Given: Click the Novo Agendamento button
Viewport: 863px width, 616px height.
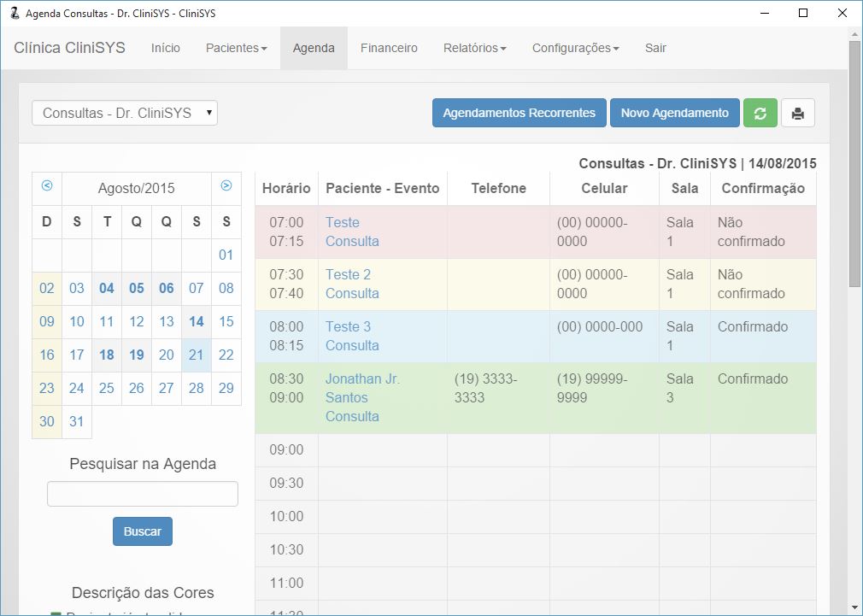Looking at the screenshot, I should [x=674, y=113].
